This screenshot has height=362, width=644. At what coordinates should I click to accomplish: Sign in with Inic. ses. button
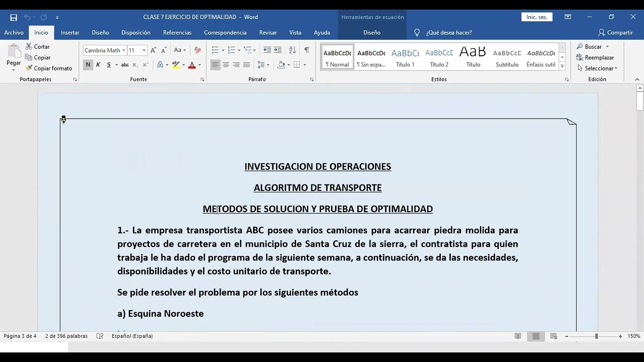pyautogui.click(x=537, y=17)
